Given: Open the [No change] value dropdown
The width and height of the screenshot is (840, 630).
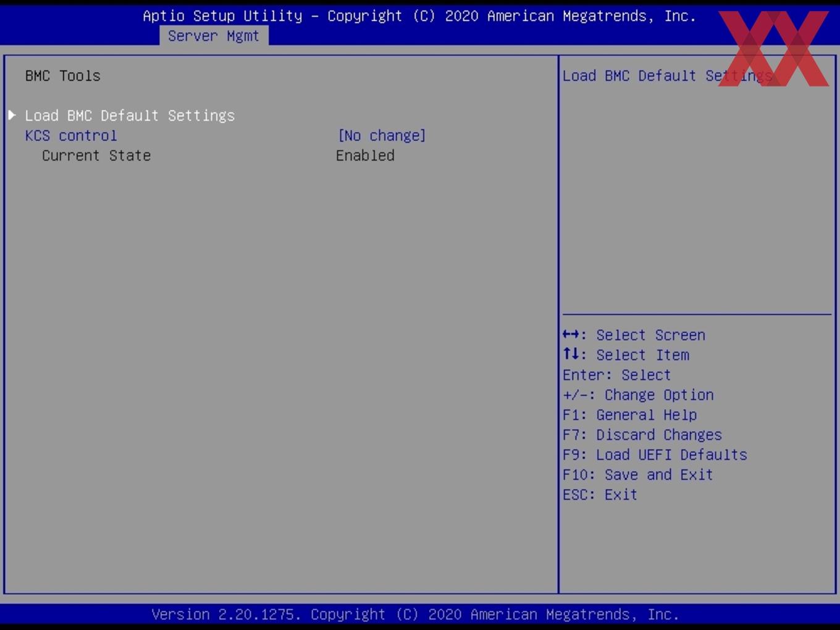Looking at the screenshot, I should click(x=382, y=135).
